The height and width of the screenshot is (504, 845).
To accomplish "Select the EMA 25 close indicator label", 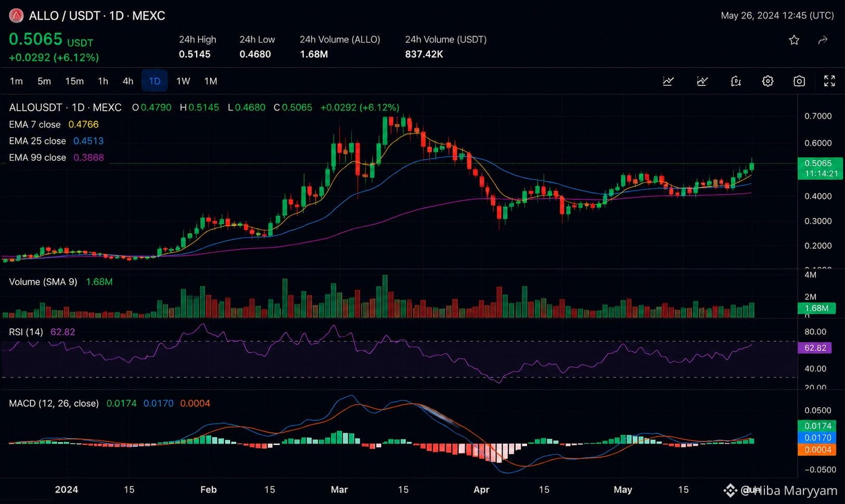I will [37, 141].
